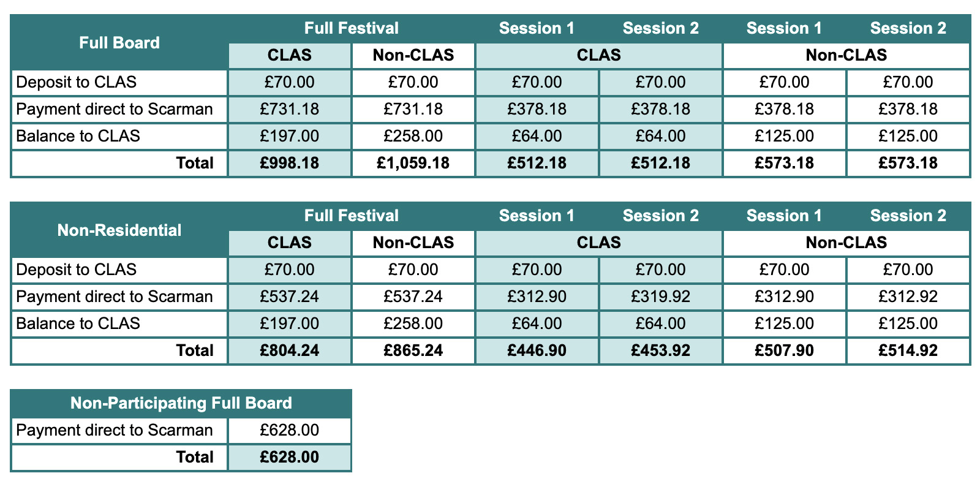This screenshot has height=484, width=980.
Task: Select Balance to CLAS label in Full Board table
Action: (x=78, y=136)
